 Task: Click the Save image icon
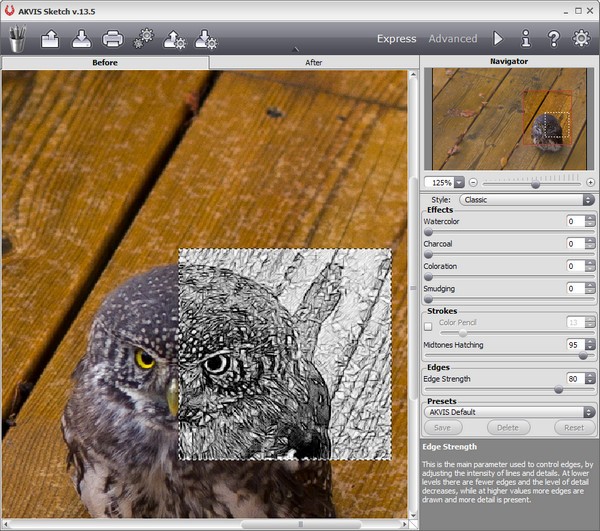pyautogui.click(x=82, y=39)
